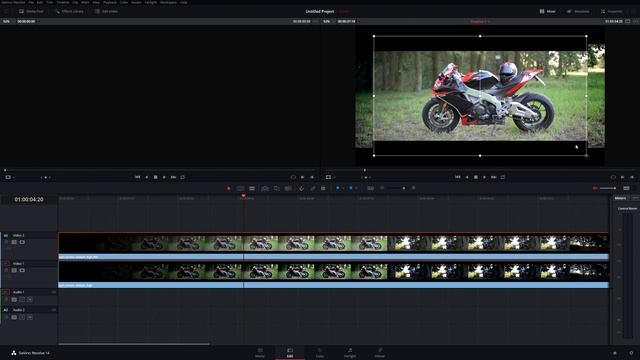Image resolution: width=640 pixels, height=360 pixels.
Task: Click the Insert Clip icon
Action: click(265, 188)
